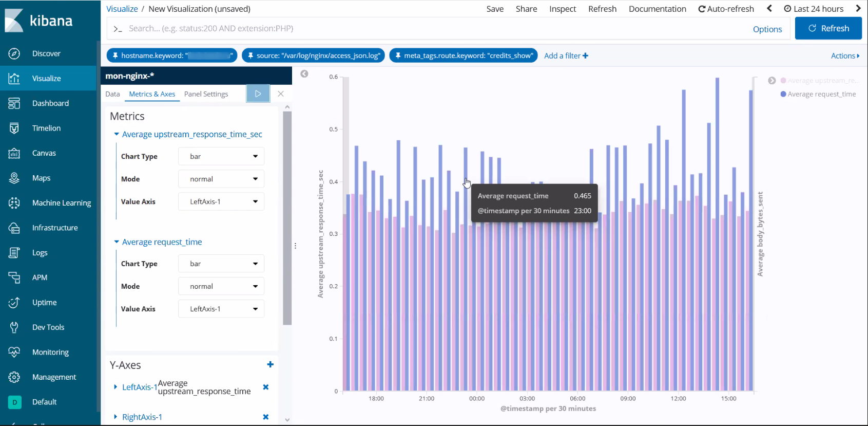Viewport: 868px width, 426px height.
Task: Toggle Average upstream_response series in legend
Action: [821, 81]
